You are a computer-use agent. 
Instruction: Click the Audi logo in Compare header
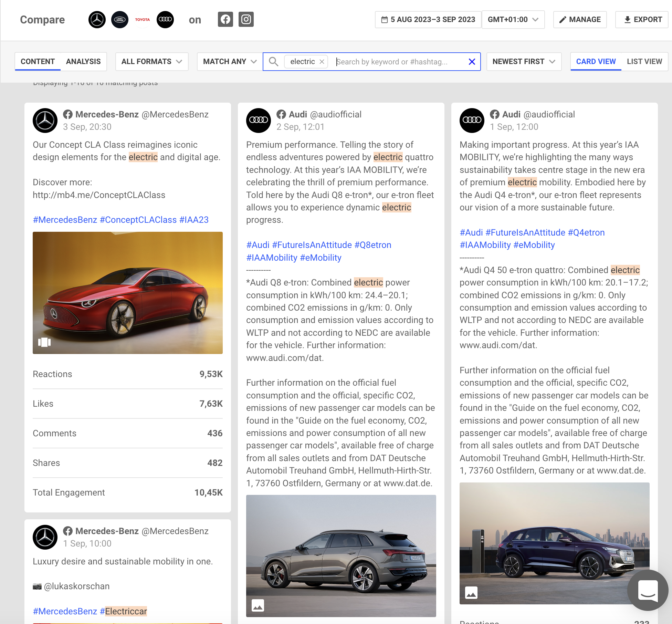tap(165, 20)
